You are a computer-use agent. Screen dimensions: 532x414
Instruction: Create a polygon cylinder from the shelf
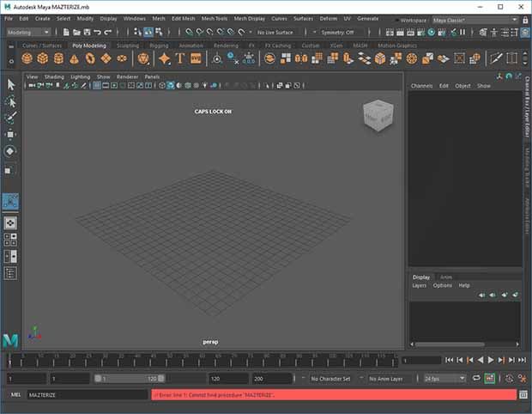pos(58,58)
